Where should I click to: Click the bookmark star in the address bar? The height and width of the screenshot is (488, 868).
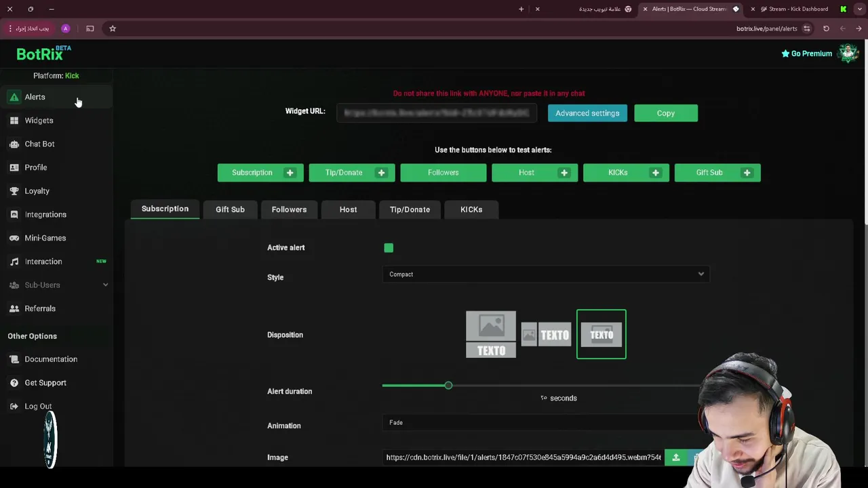click(113, 28)
